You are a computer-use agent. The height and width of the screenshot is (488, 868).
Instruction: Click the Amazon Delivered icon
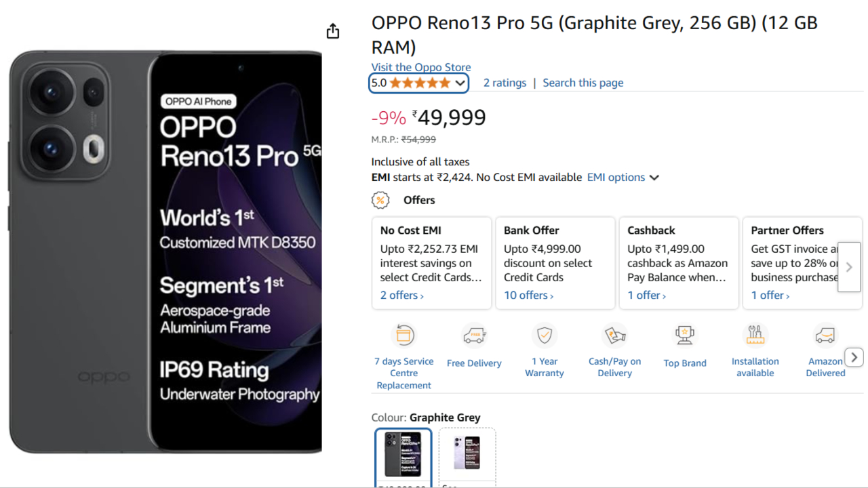coord(825,335)
